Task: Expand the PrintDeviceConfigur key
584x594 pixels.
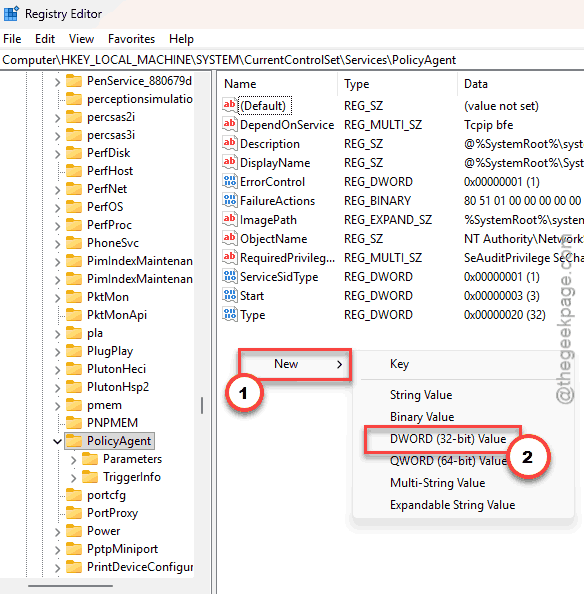Action: (x=57, y=567)
